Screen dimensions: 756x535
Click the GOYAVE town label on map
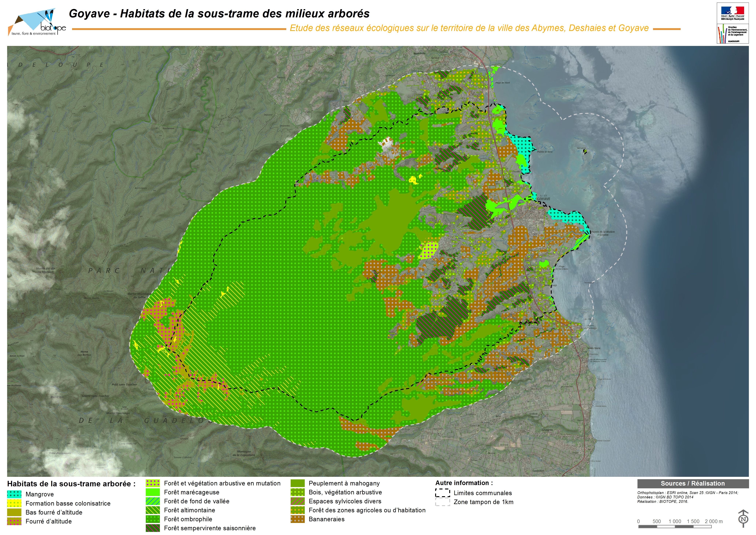click(x=543, y=199)
